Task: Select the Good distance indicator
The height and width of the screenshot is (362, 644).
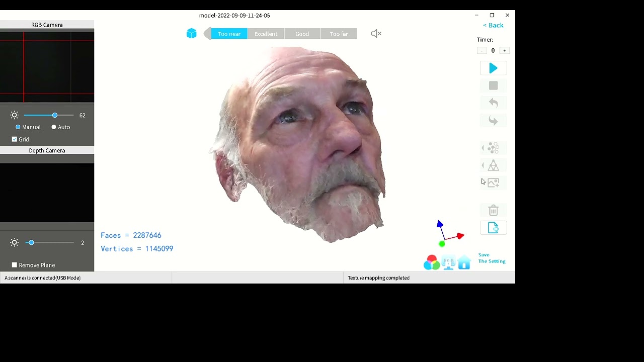Action: (302, 34)
